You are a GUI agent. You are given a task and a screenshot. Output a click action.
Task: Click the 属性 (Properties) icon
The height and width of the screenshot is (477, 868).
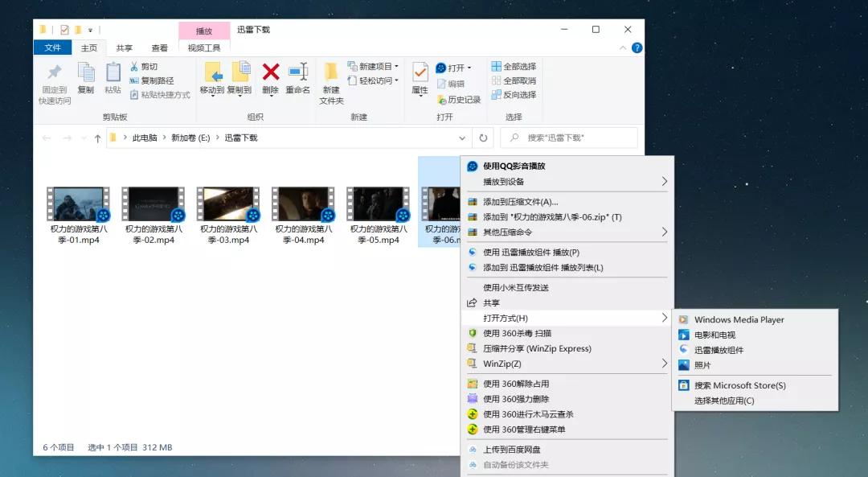419,77
